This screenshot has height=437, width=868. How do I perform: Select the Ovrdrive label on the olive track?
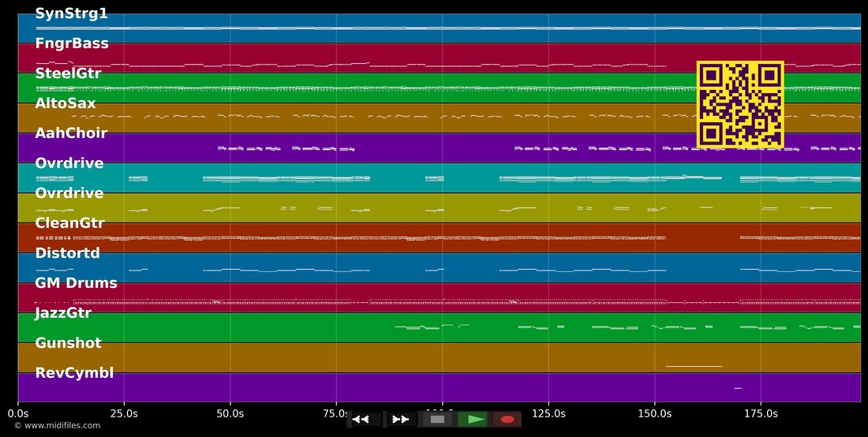[x=69, y=193]
